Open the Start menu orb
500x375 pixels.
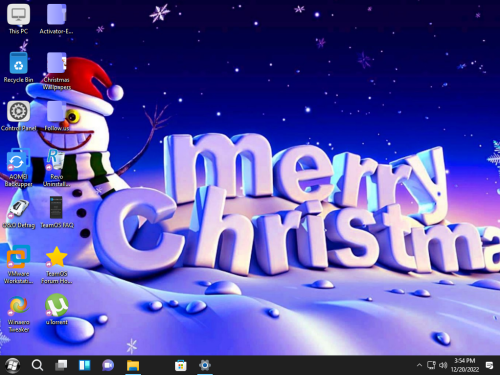point(12,365)
